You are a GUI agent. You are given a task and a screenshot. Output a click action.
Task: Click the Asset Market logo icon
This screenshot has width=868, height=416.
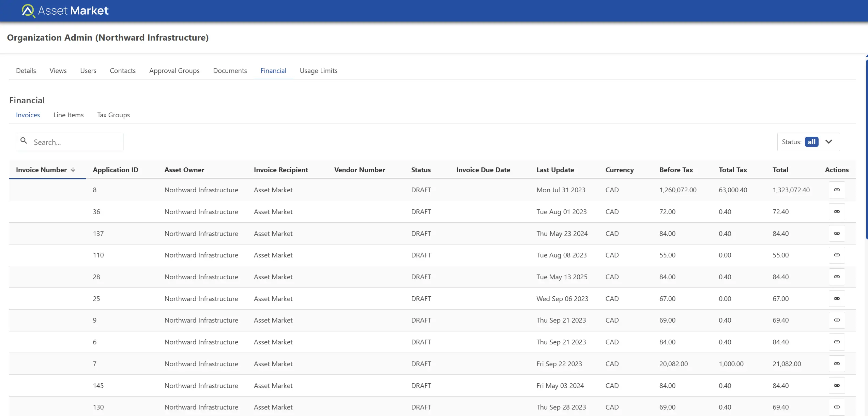click(x=28, y=11)
